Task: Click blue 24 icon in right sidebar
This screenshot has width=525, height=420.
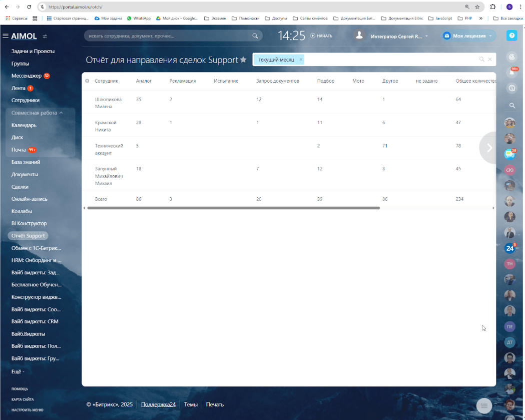Action: 509,248
